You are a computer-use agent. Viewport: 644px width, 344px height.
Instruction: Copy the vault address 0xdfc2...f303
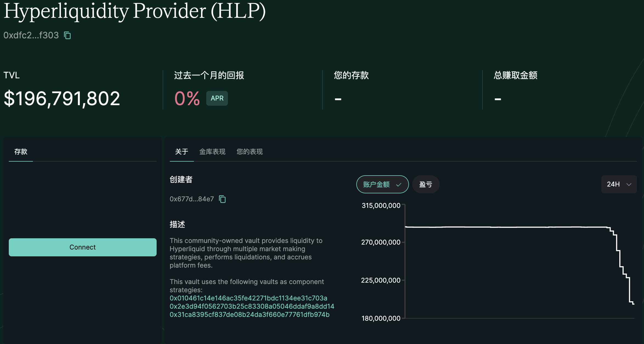[67, 35]
